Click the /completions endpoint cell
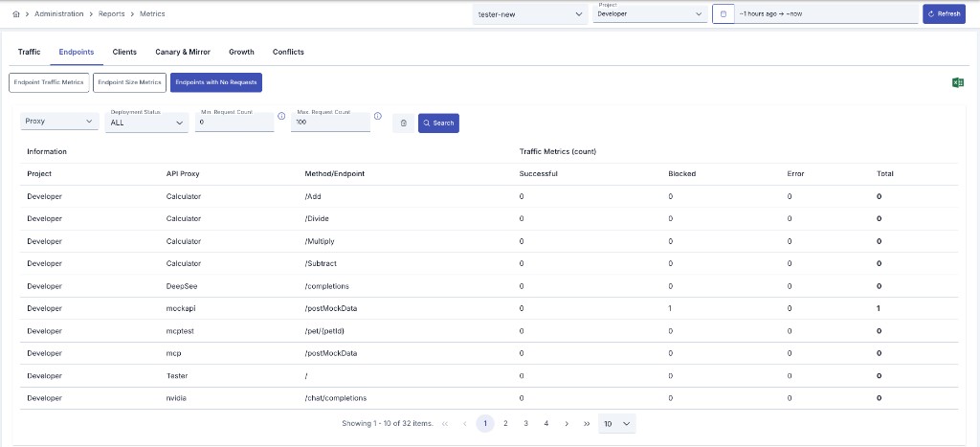Viewport: 980px width, 447px height. tap(327, 286)
